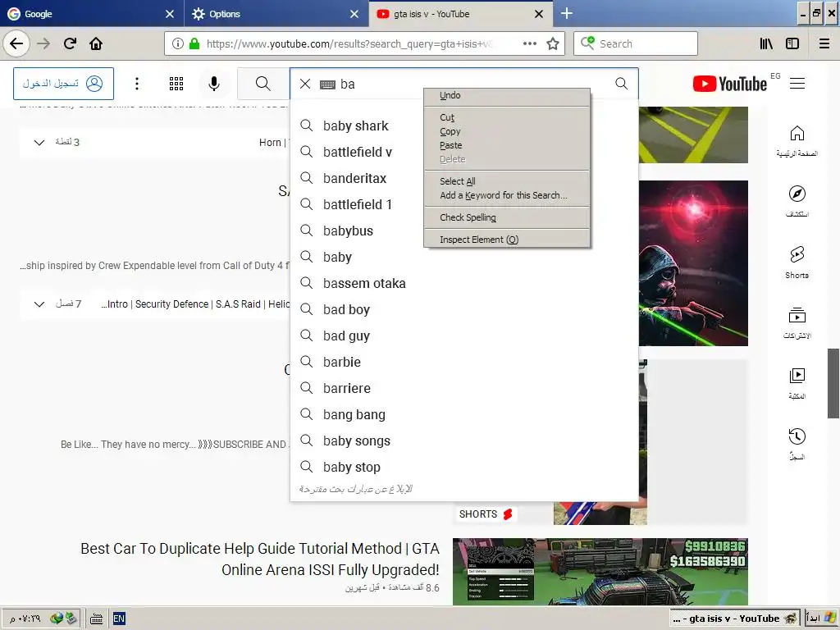The width and height of the screenshot is (840, 630).
Task: Open the browser home page icon
Action: tap(96, 43)
